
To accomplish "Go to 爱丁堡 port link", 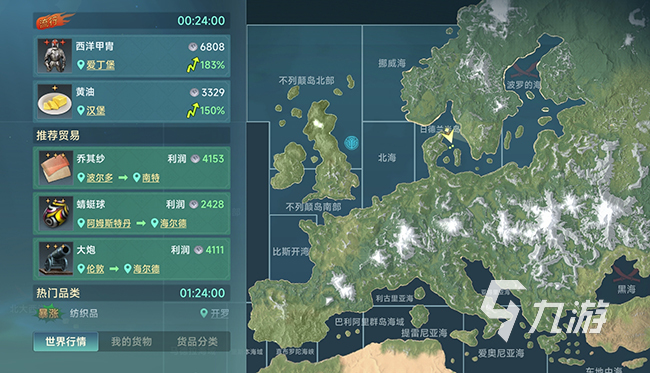I will click(100, 65).
